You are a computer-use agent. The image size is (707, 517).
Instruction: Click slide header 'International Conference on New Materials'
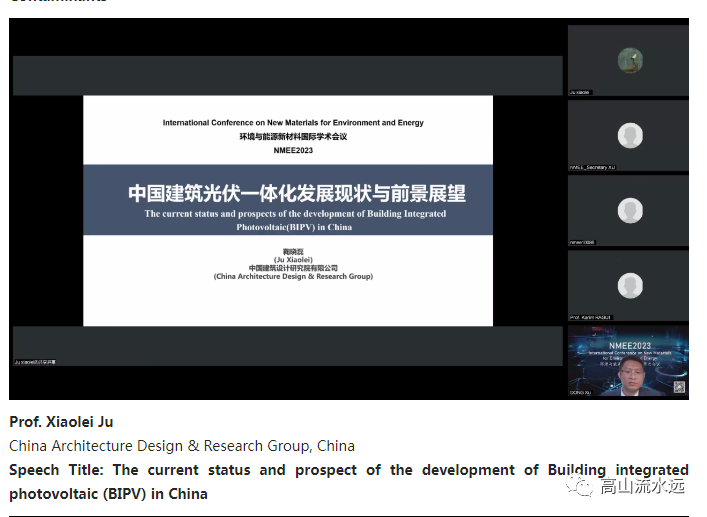tap(293, 123)
